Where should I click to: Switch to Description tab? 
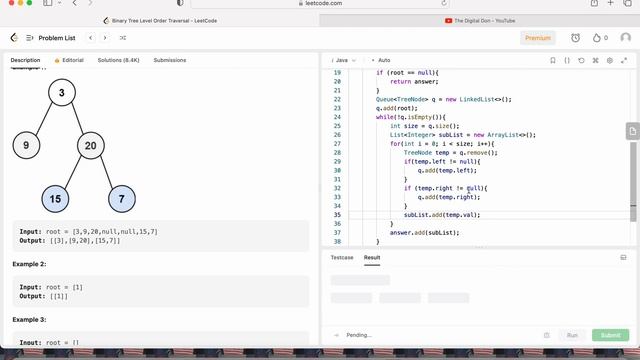25,60
